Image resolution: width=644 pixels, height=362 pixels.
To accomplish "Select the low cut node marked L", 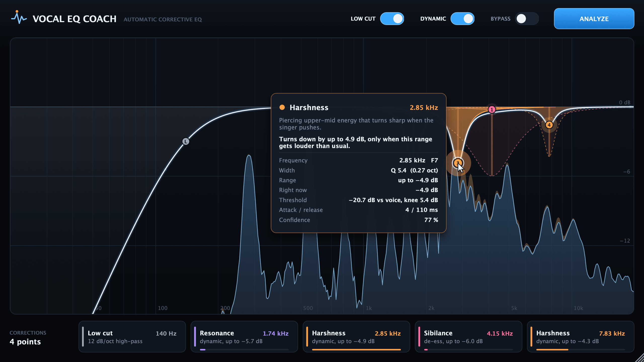I will coord(186,142).
